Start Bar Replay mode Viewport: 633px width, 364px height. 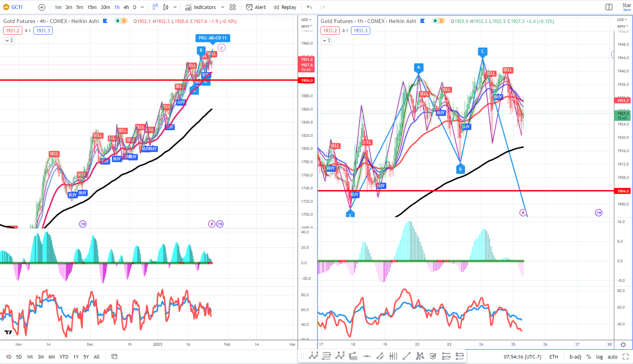click(x=285, y=7)
